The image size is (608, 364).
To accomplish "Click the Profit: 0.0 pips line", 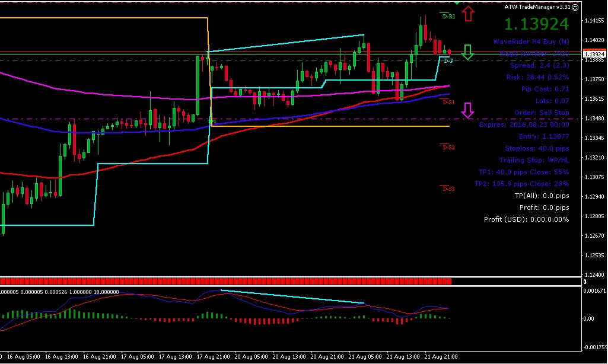I will click(545, 207).
